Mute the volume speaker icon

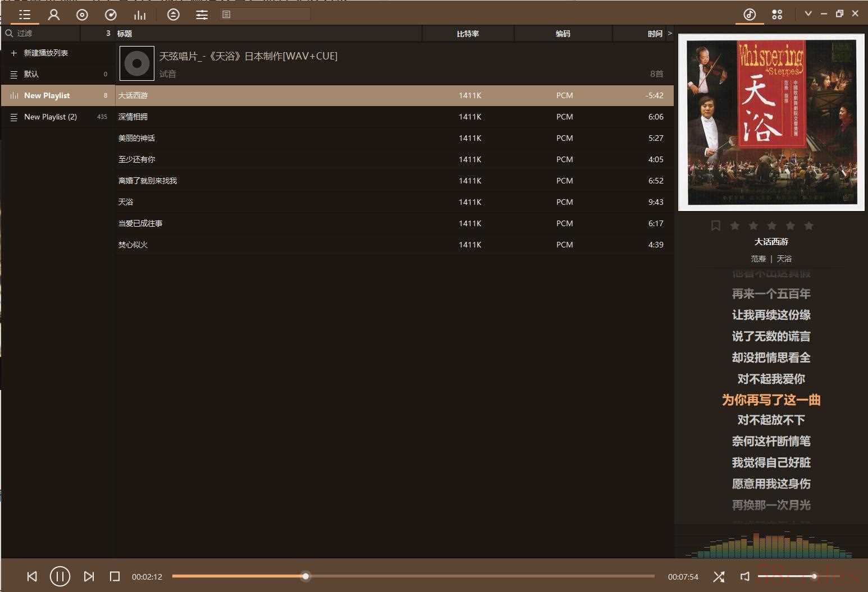coord(745,576)
